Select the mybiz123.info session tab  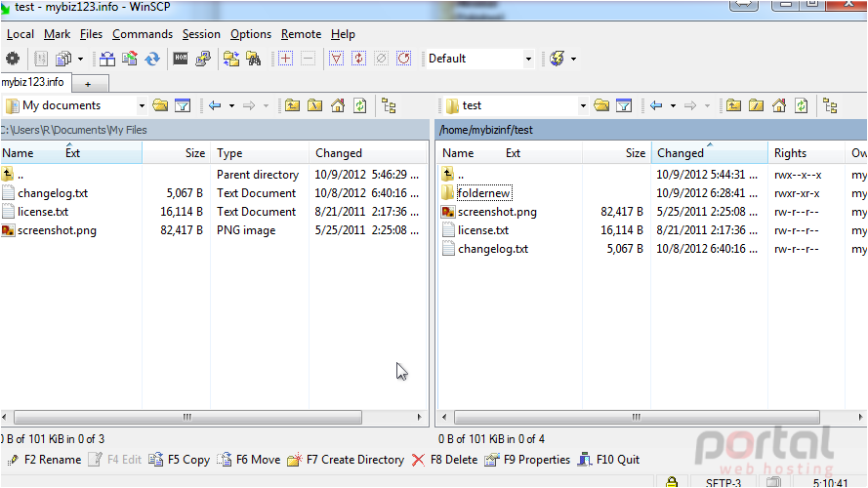tap(35, 82)
